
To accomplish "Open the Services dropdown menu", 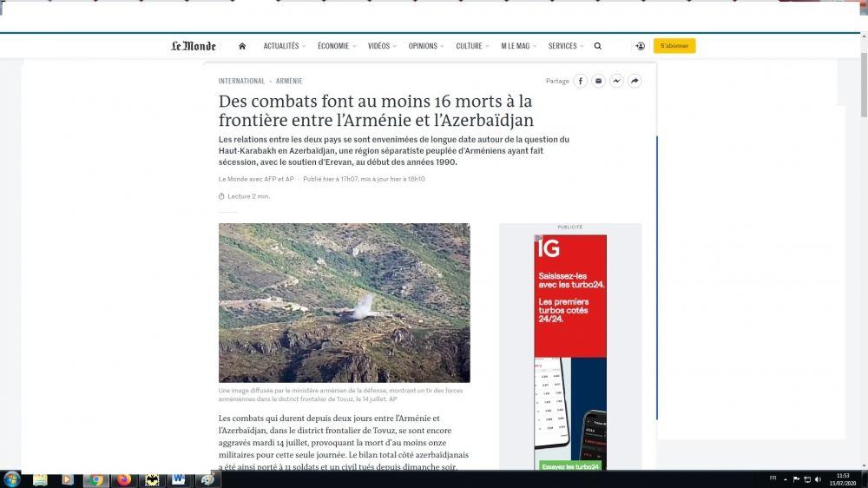I will coord(565,46).
